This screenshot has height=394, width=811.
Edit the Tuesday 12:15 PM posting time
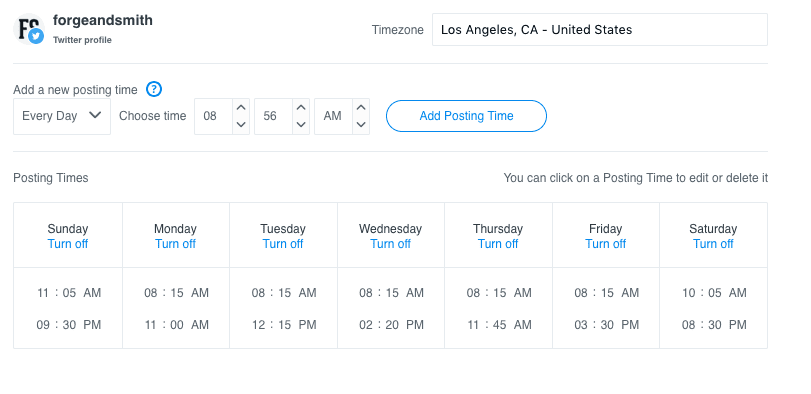[x=284, y=325]
